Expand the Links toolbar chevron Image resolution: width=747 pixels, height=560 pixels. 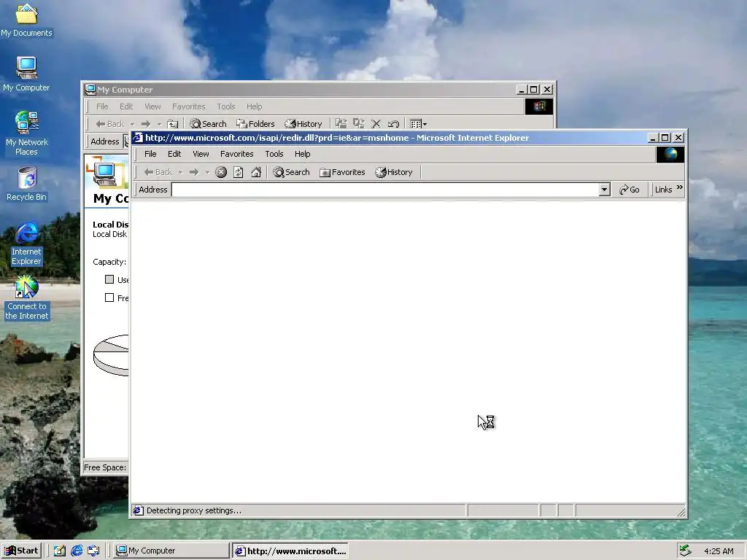(x=680, y=187)
